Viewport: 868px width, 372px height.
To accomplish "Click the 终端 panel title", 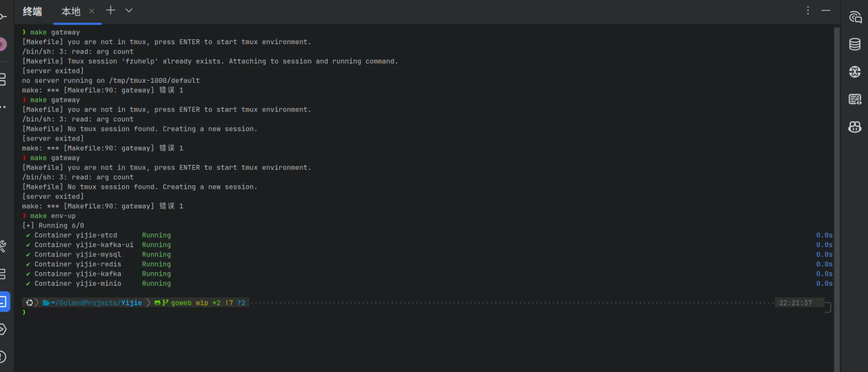I will (32, 11).
